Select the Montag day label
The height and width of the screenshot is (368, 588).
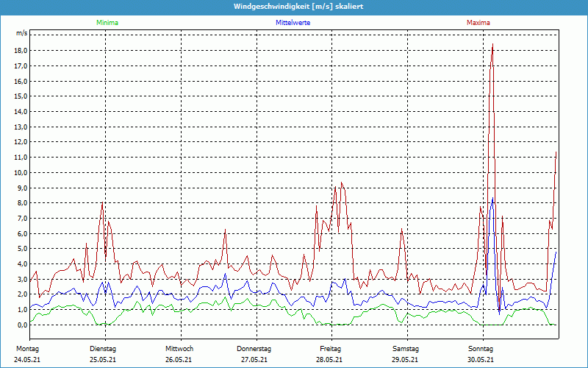point(26,348)
